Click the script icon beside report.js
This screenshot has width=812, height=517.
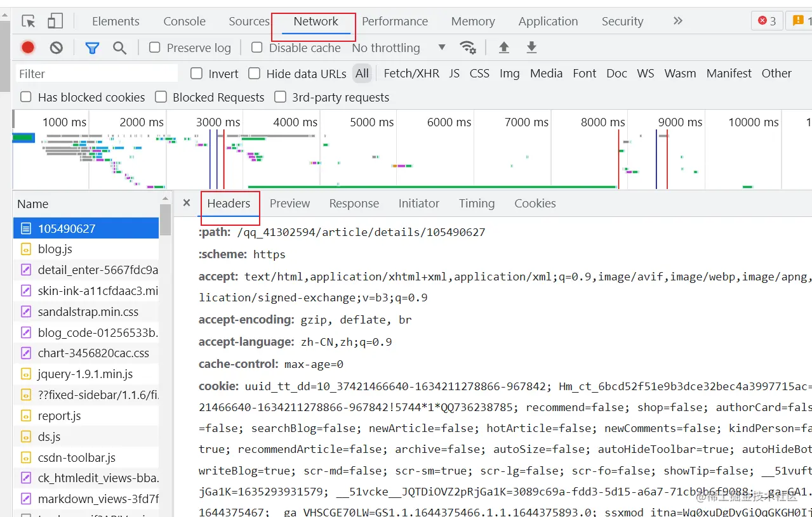point(26,416)
